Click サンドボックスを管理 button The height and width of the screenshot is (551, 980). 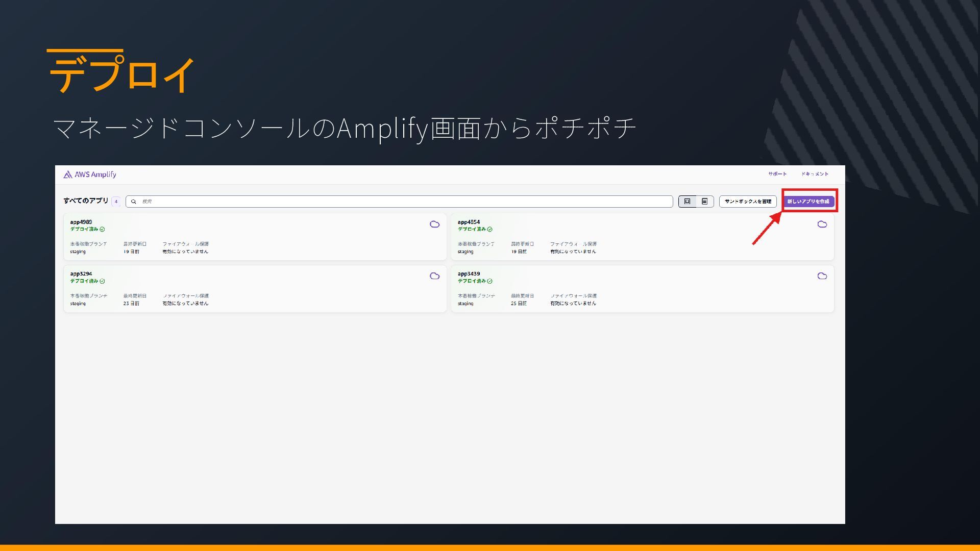tap(748, 202)
